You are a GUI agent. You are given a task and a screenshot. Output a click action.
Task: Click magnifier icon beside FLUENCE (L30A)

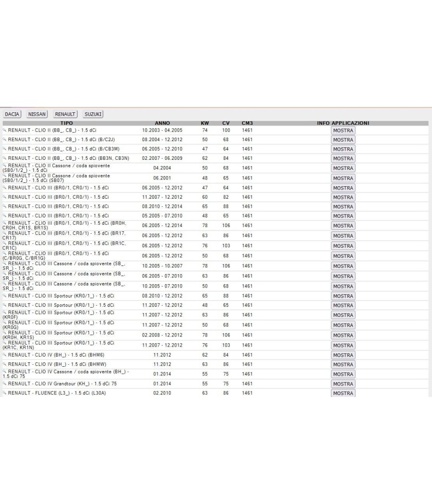4,393
